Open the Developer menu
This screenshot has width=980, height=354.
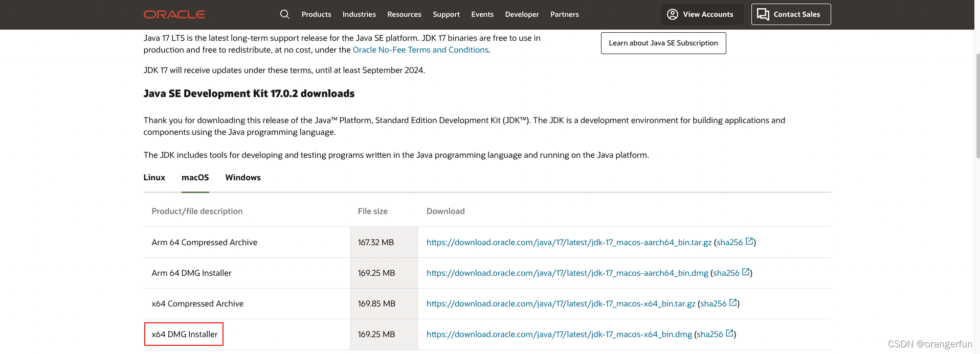click(522, 14)
